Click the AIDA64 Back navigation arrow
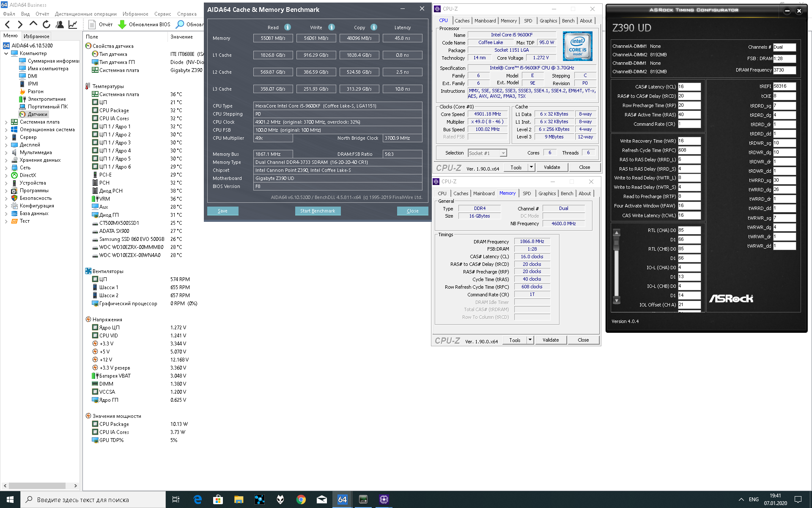Image resolution: width=812 pixels, height=508 pixels. click(x=7, y=25)
